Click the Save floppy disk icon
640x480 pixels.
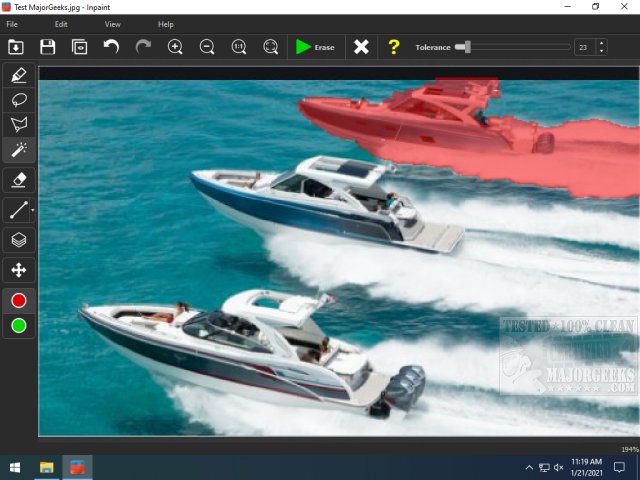(48, 47)
